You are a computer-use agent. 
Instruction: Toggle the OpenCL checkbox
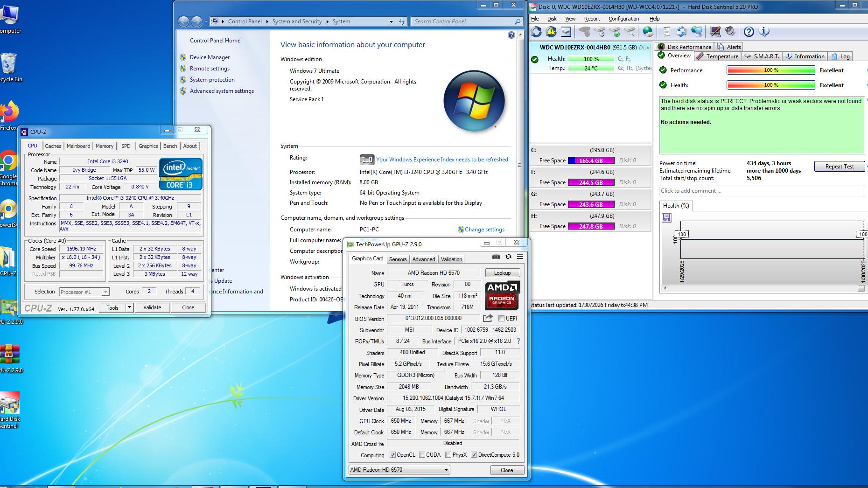[x=392, y=455]
